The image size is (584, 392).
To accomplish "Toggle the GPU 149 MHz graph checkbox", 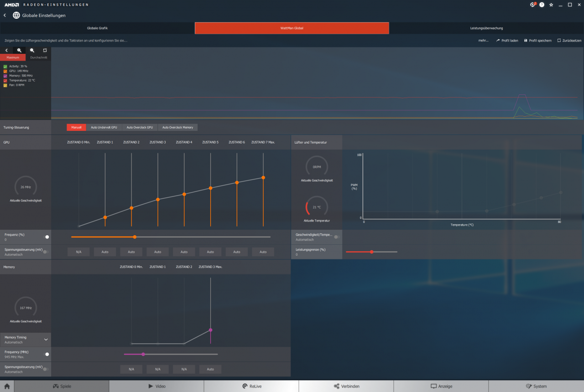I will [5, 71].
